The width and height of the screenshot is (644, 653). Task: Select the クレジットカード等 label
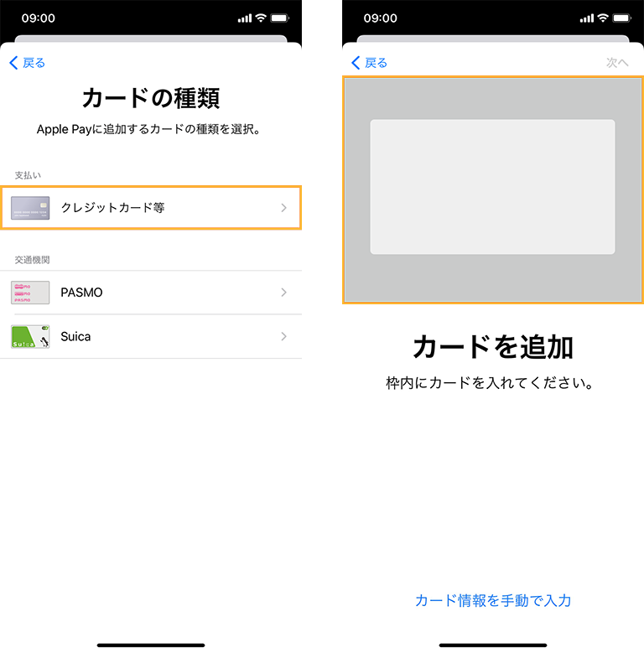tap(112, 208)
